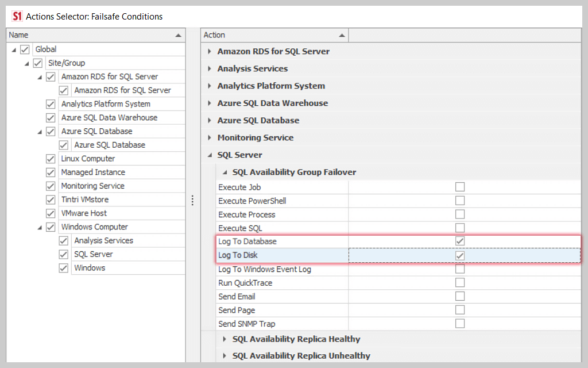
Task: Collapse the SQL Availability Group Failover section
Action: [224, 172]
